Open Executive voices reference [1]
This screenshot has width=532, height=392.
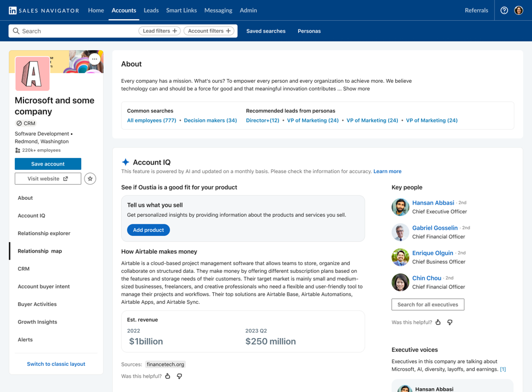(x=503, y=369)
